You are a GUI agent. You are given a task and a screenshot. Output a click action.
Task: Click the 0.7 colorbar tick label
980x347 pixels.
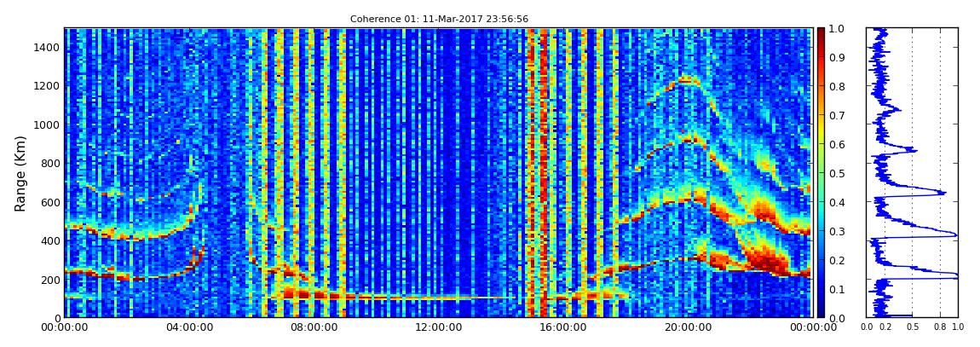click(836, 116)
